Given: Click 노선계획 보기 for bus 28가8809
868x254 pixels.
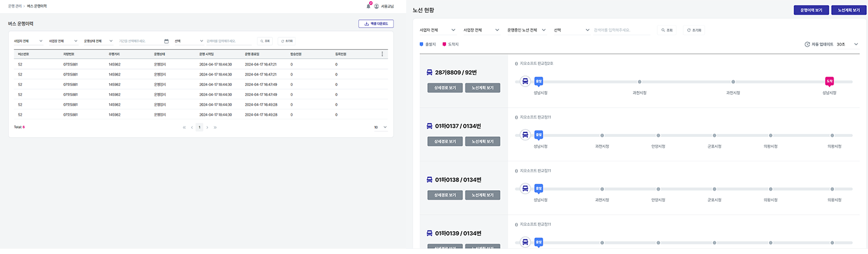Looking at the screenshot, I should (x=482, y=88).
